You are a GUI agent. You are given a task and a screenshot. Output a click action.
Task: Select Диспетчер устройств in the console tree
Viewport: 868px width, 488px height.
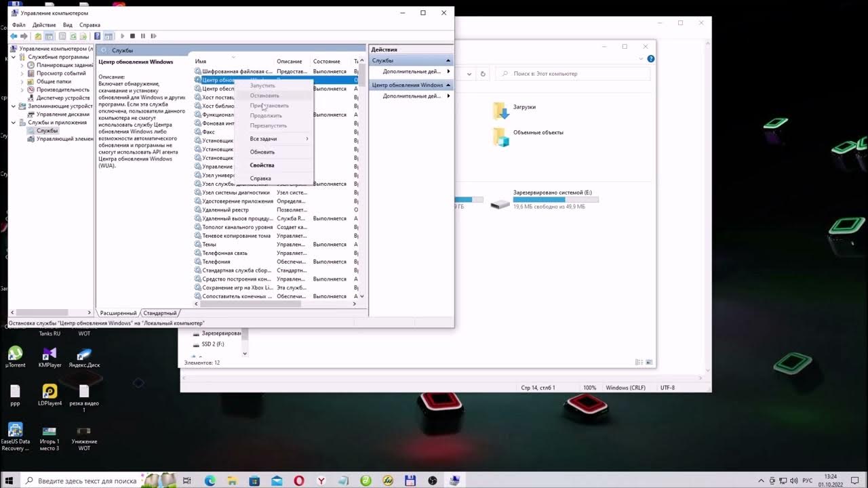(63, 98)
